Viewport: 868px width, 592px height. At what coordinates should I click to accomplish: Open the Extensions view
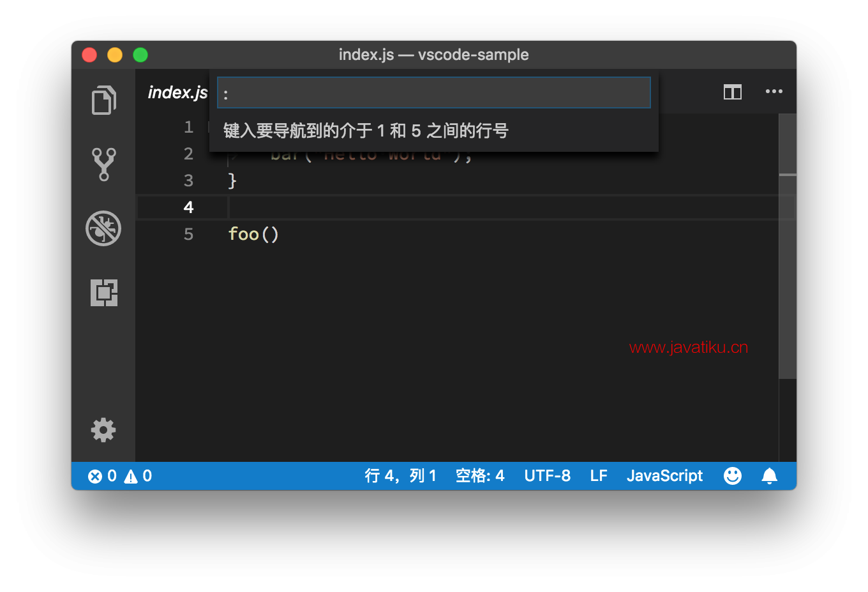103,293
